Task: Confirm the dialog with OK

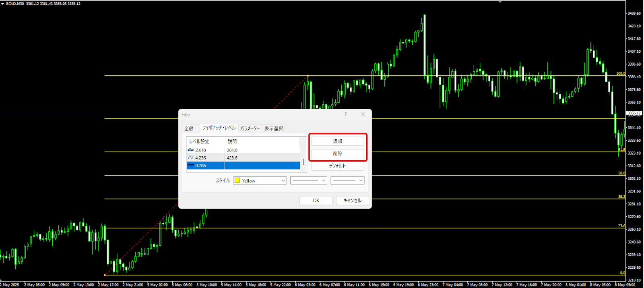Action: click(316, 201)
